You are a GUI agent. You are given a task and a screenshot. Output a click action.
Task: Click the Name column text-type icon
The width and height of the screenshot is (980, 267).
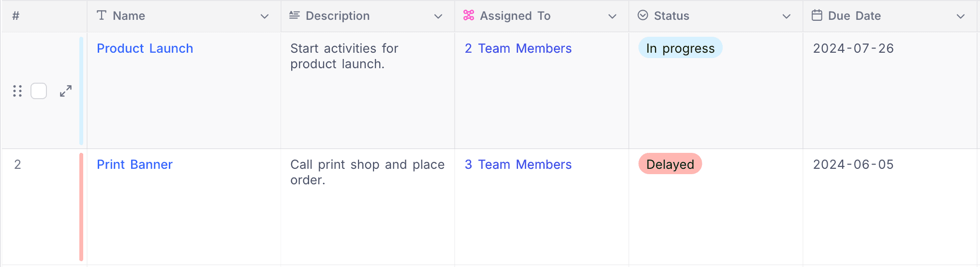point(102,15)
